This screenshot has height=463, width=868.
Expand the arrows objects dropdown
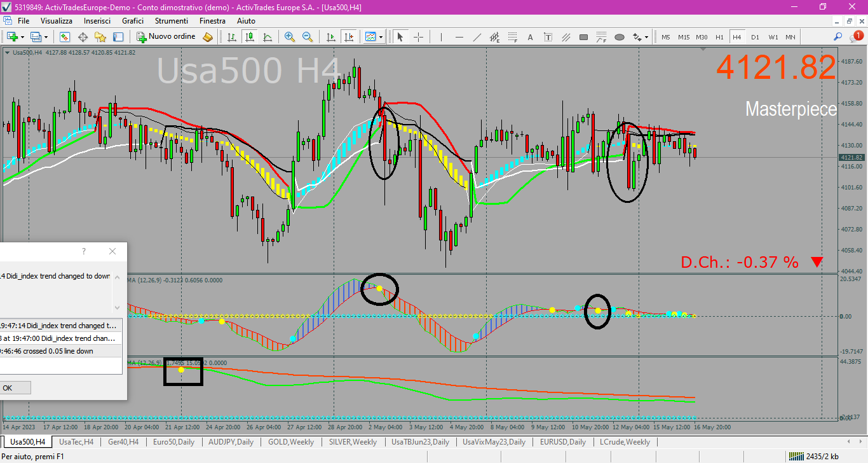pos(647,37)
